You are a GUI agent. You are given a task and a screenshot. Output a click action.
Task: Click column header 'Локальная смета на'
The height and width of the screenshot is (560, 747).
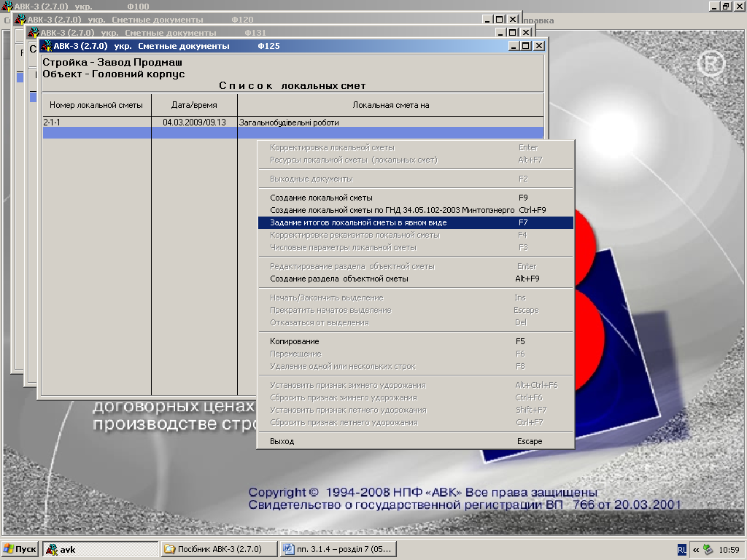coord(391,105)
